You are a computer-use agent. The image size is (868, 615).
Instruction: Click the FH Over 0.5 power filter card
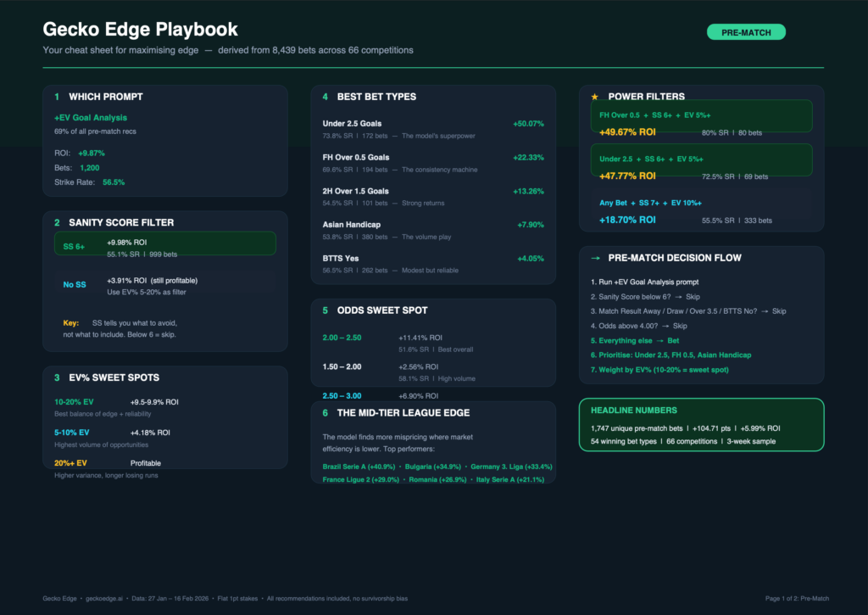click(x=701, y=116)
